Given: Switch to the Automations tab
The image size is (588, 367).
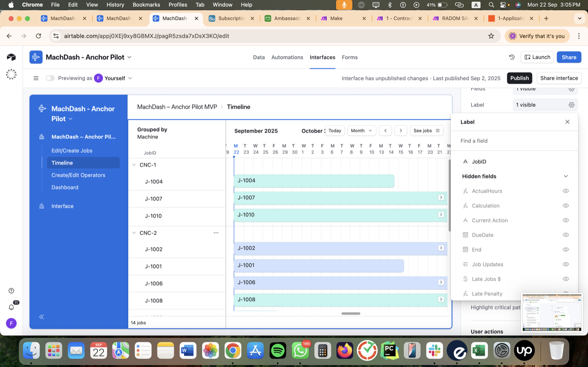Looking at the screenshot, I should pyautogui.click(x=287, y=57).
